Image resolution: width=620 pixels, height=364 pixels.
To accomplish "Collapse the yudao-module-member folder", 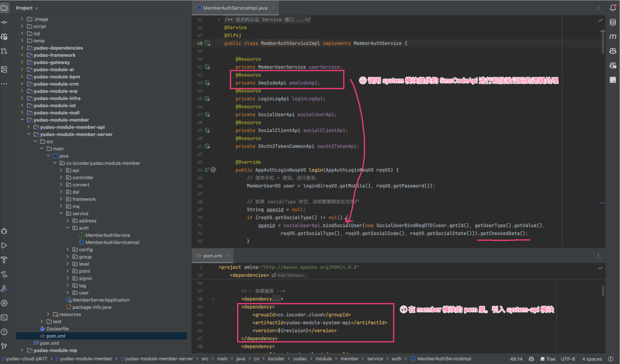I will (x=22, y=120).
